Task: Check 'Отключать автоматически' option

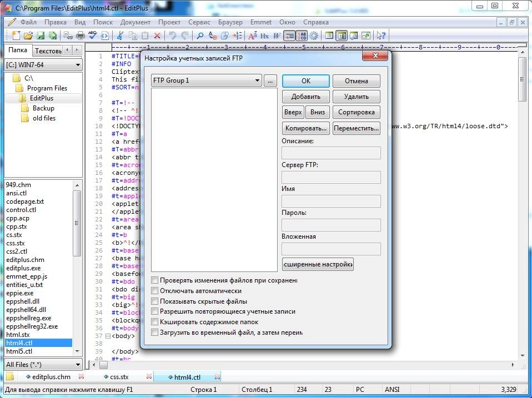Action: (155, 291)
